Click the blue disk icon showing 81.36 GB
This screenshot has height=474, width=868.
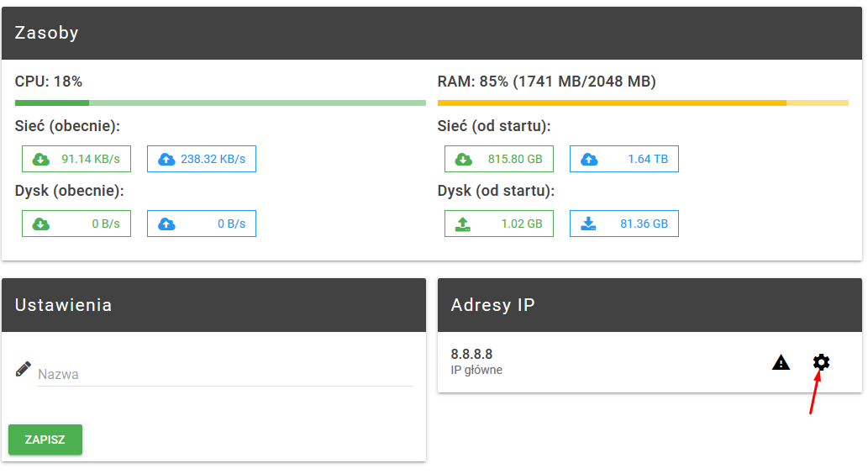tap(589, 224)
